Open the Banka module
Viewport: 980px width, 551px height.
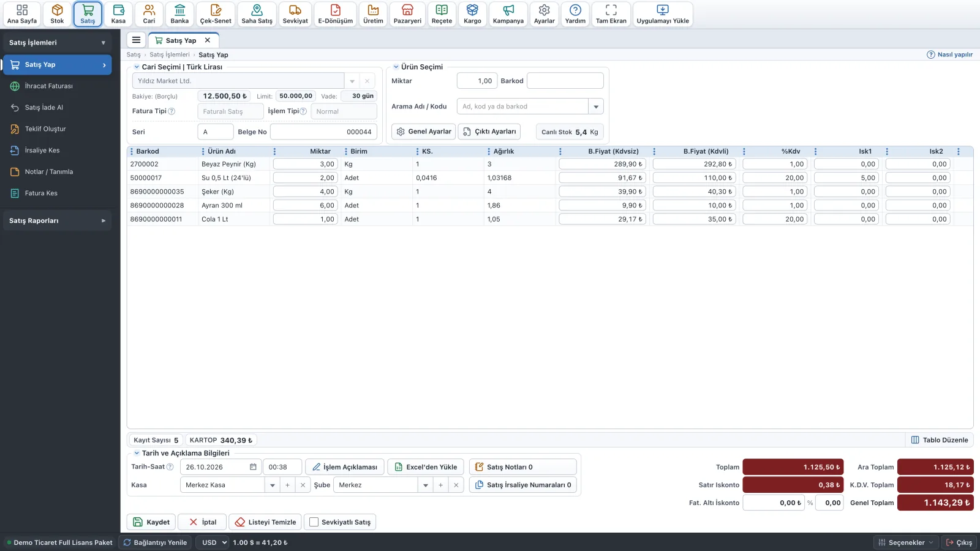coord(179,14)
